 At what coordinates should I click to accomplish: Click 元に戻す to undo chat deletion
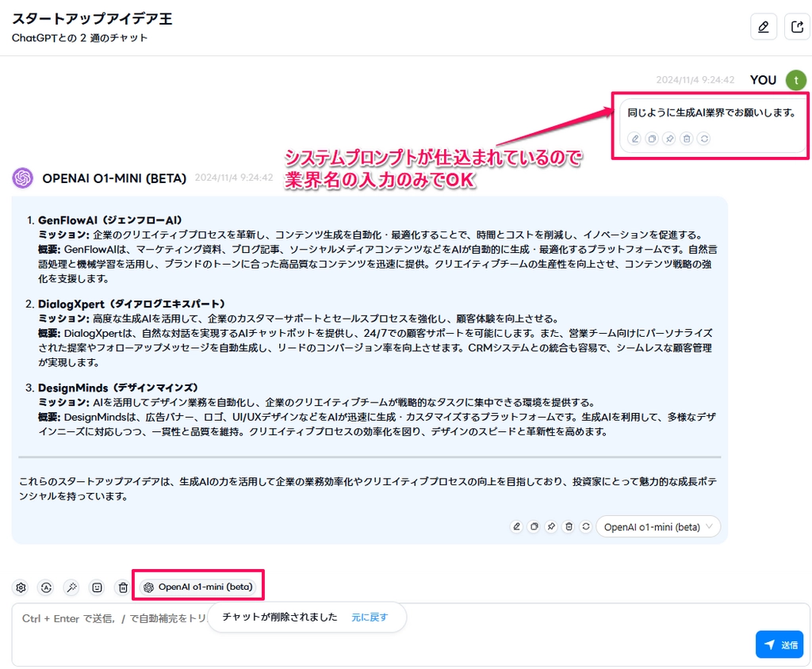coord(370,617)
